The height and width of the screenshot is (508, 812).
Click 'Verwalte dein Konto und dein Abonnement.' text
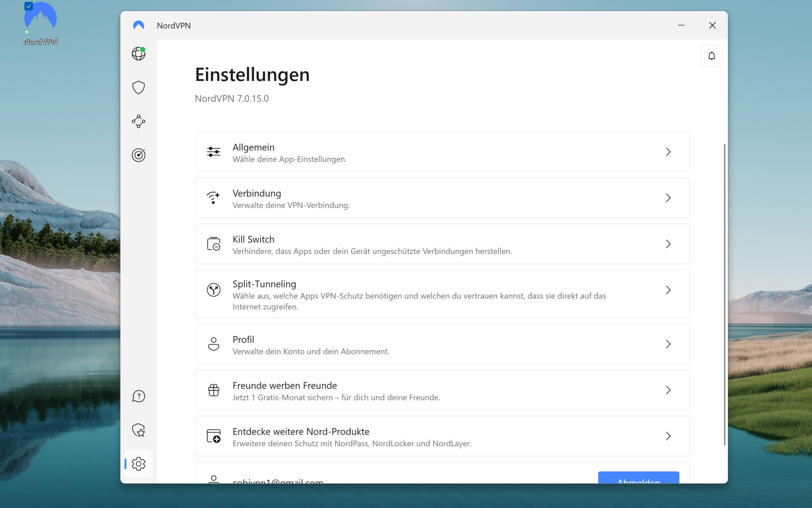[311, 351]
